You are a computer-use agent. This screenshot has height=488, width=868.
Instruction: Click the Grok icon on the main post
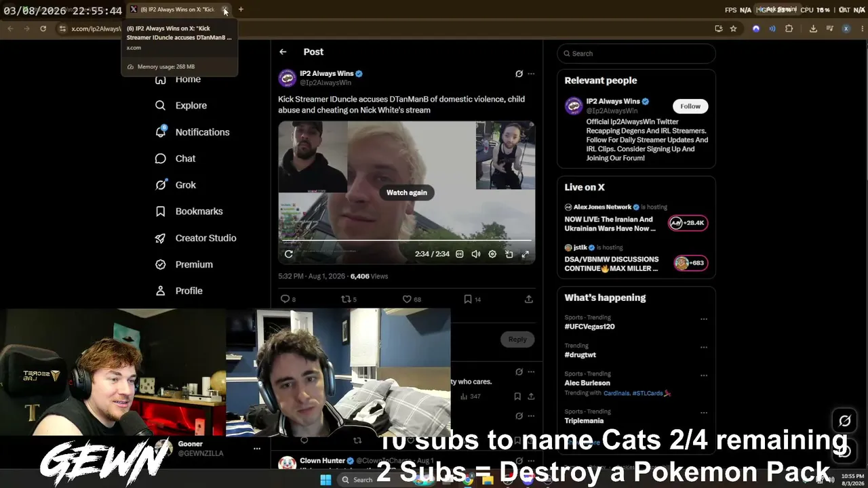coord(519,74)
